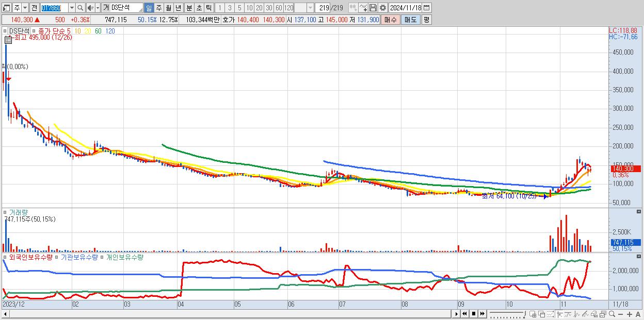644x320 pixels.
Task: Choose the 10 interval button
Action: 249,8
